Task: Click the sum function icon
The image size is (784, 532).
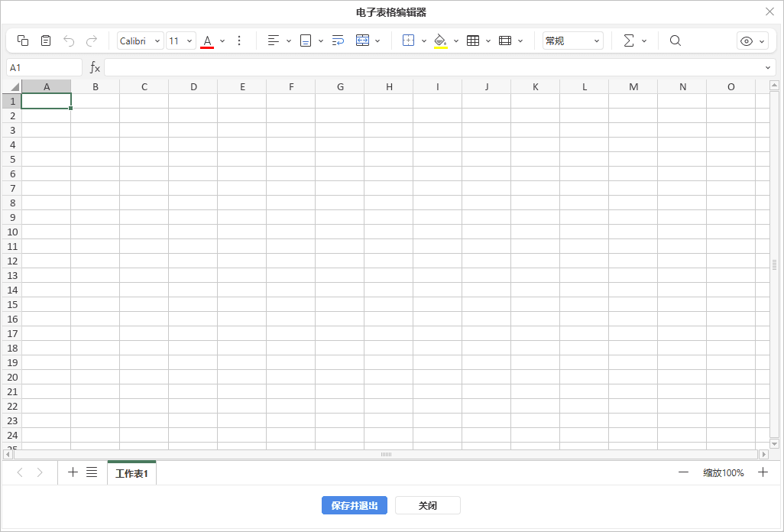Action: pos(629,41)
